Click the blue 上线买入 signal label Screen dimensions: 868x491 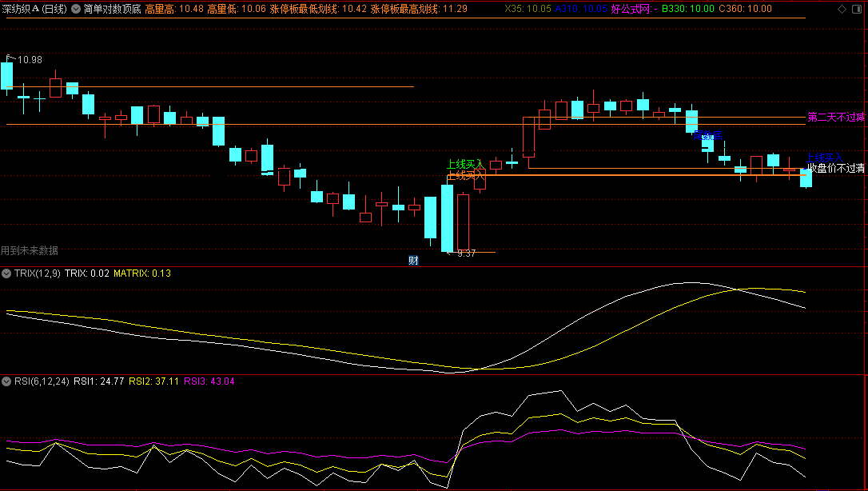pos(824,158)
